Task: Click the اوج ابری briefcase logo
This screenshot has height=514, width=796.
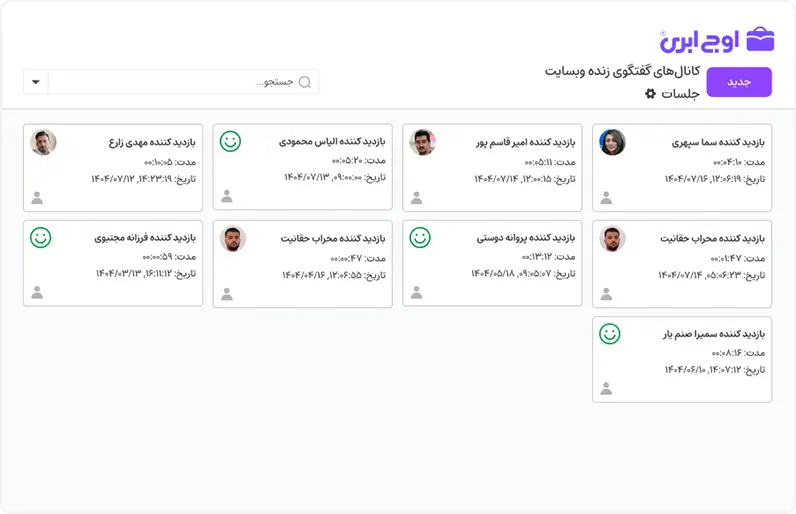Action: (760, 39)
